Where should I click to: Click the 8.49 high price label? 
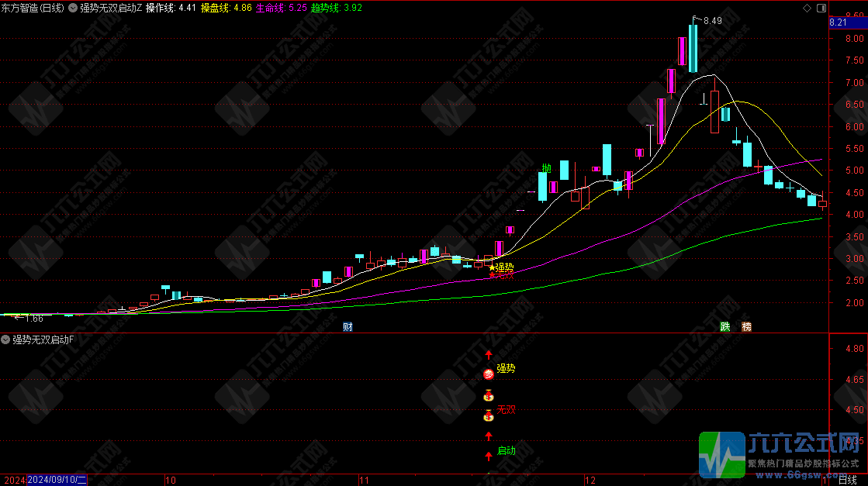pyautogui.click(x=712, y=21)
